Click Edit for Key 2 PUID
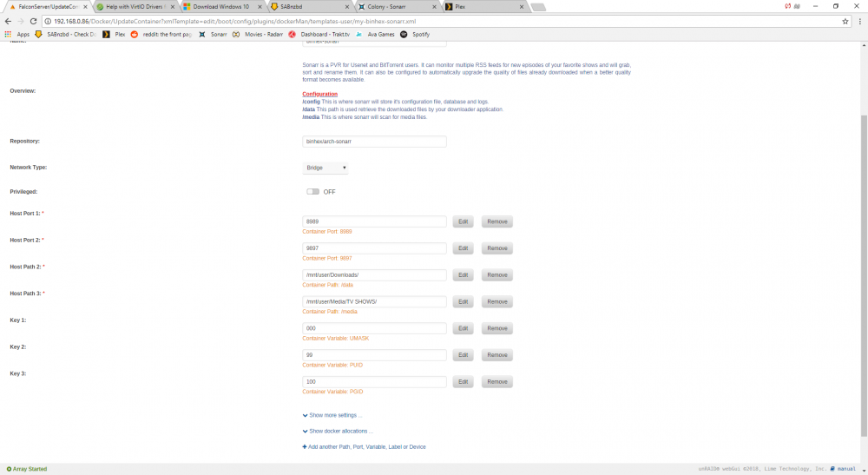The height and width of the screenshot is (475, 868). 463,355
